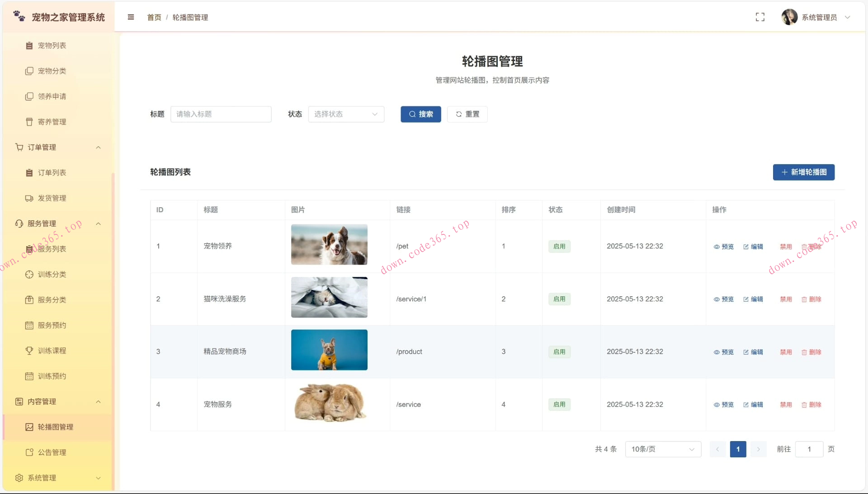
Task: Disable the 宠物领养 banner with 禁用
Action: (786, 247)
